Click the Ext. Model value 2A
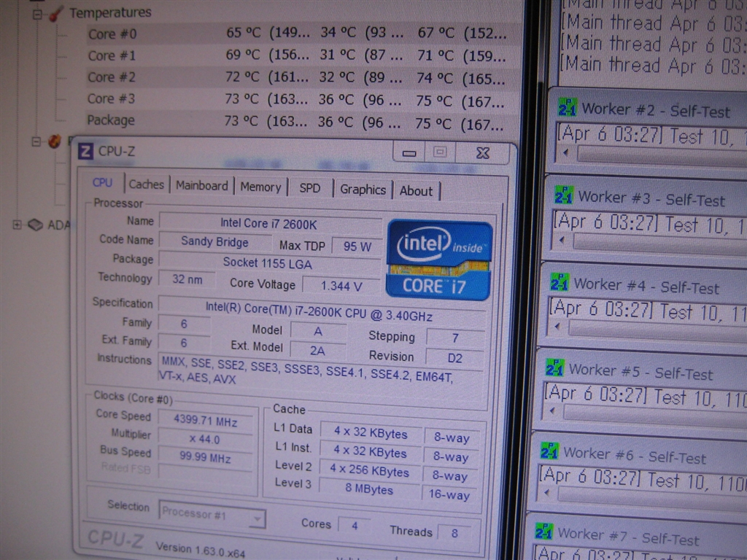 click(x=317, y=351)
